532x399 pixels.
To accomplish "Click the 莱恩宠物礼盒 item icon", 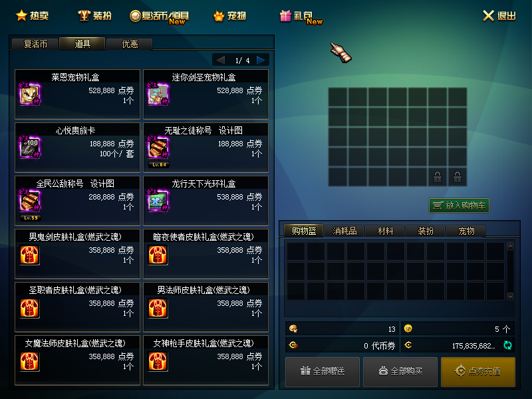I will (x=29, y=94).
